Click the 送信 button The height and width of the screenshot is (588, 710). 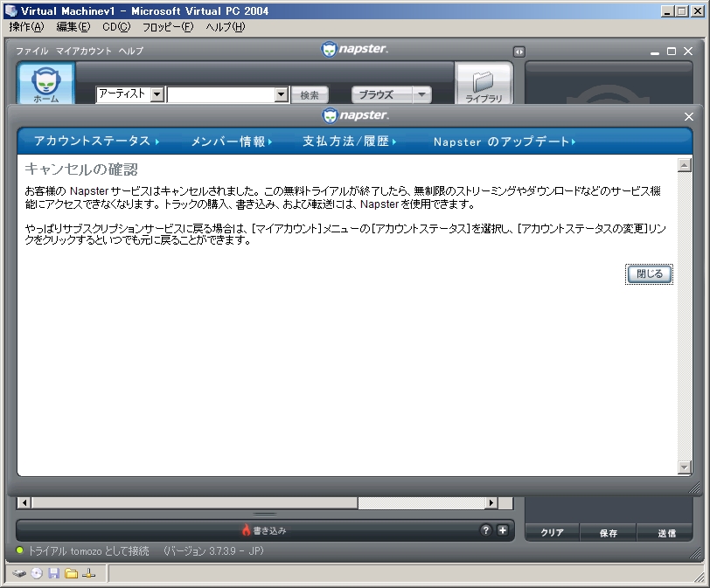[666, 533]
